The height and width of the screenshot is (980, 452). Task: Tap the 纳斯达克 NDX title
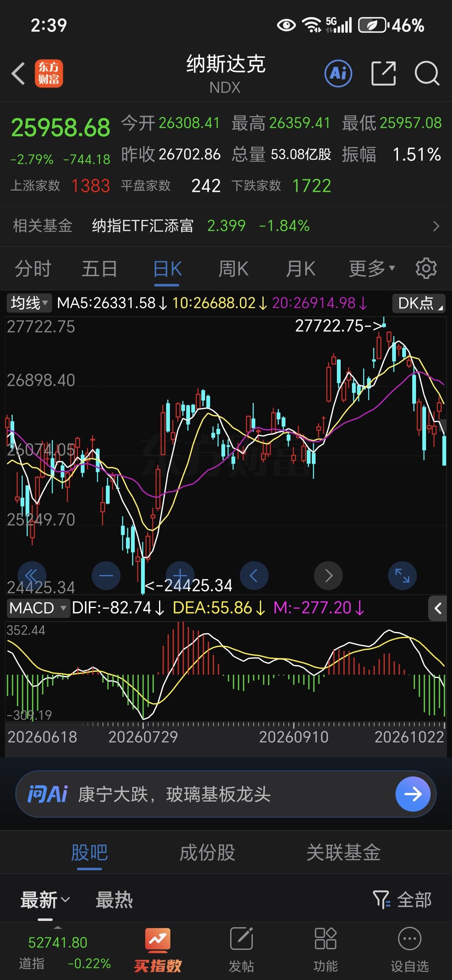click(x=226, y=74)
